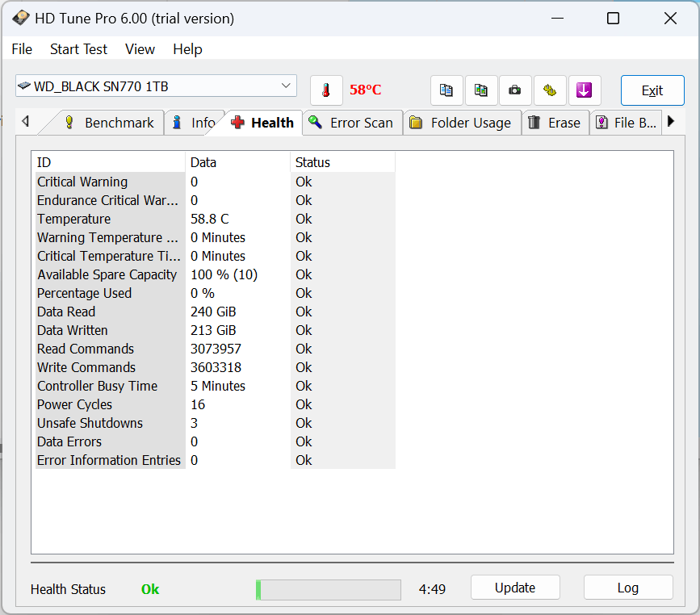Open the File menu
700x615 pixels.
click(x=22, y=49)
